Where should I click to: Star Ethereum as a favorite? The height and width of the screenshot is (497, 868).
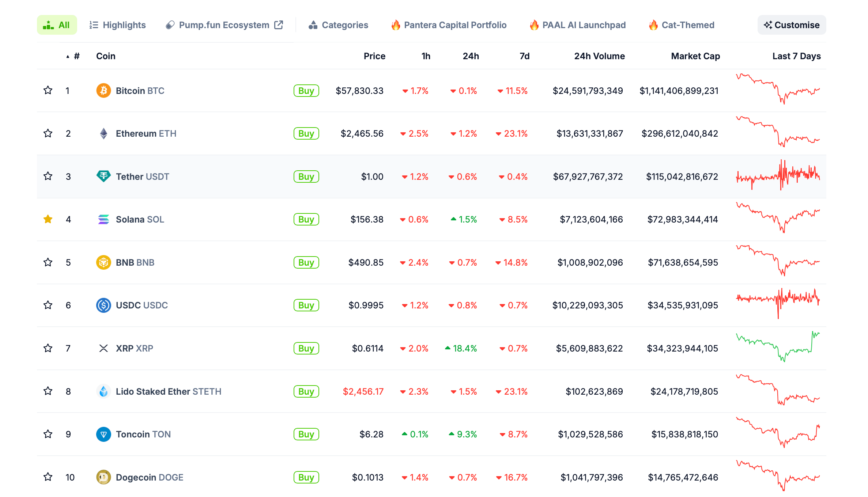click(48, 133)
